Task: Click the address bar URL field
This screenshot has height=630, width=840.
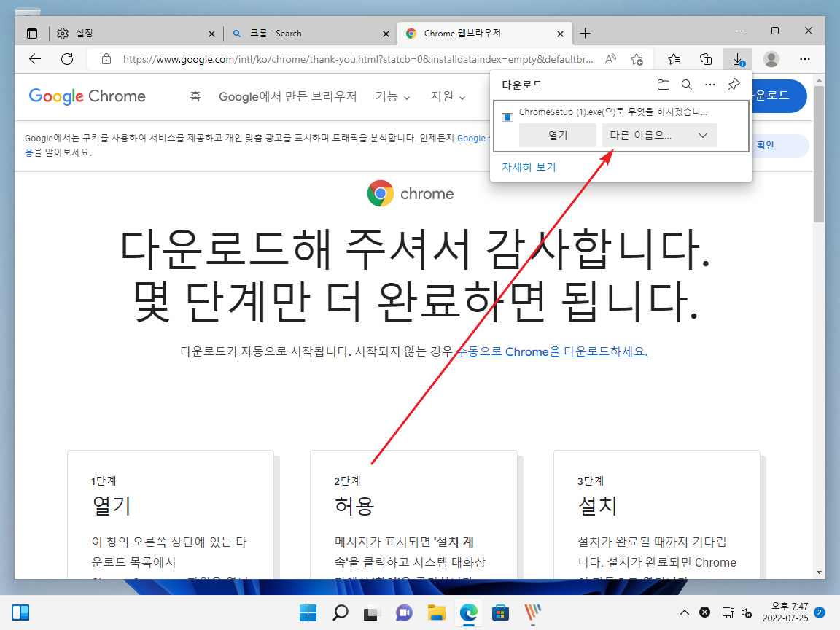Action: tap(358, 59)
